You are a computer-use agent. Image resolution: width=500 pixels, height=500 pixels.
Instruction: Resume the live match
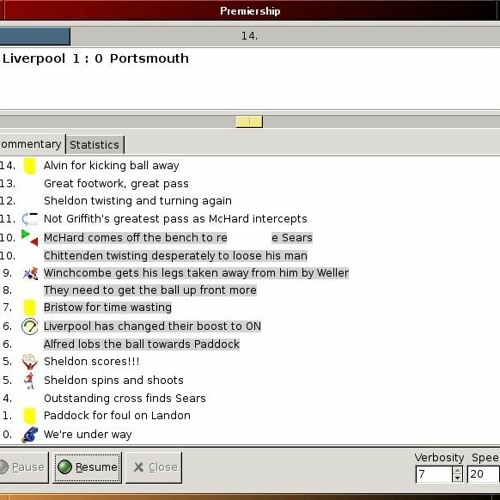coord(88,467)
